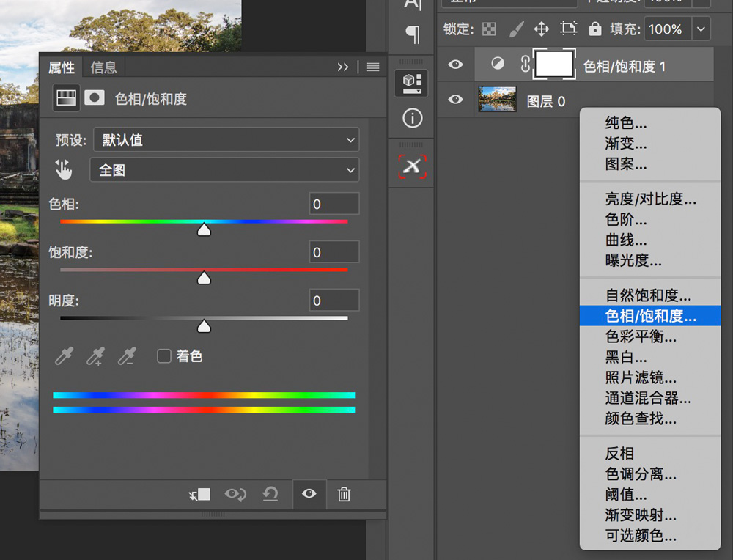The width and height of the screenshot is (733, 560).
Task: Choose 纯色... from the menu
Action: pos(649,122)
